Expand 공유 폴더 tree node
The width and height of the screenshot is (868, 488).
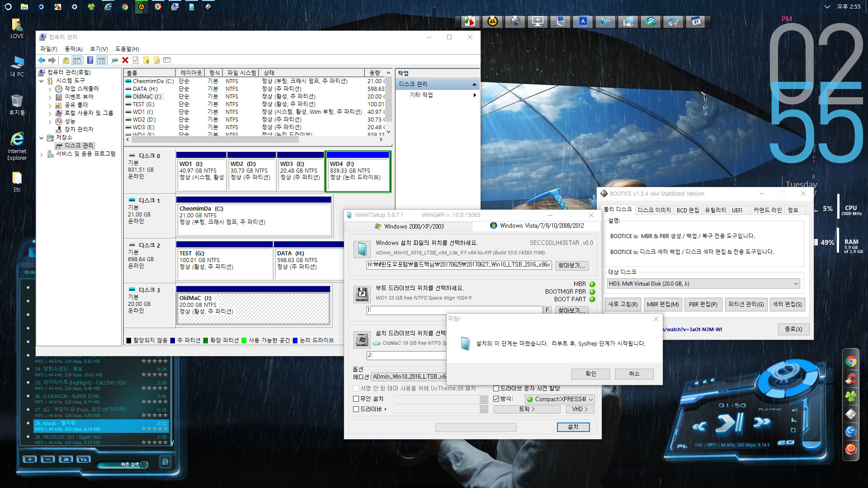click(50, 105)
